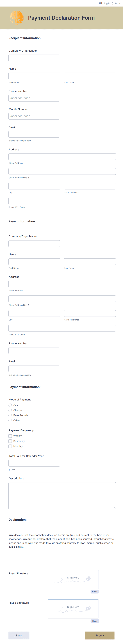This screenshot has height=644, width=123.
Task: Select Other as payment mode
Action: coord(10,420)
